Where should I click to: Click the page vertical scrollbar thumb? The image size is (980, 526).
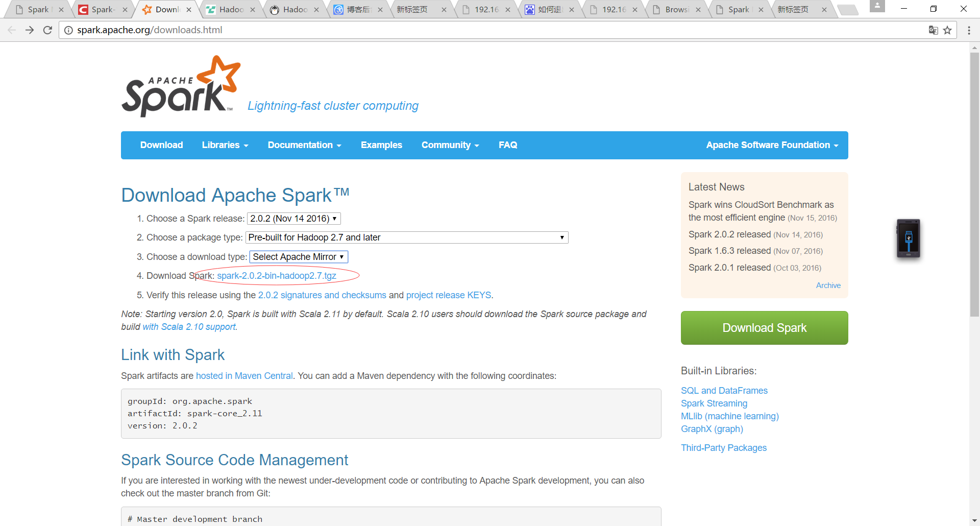point(974,184)
